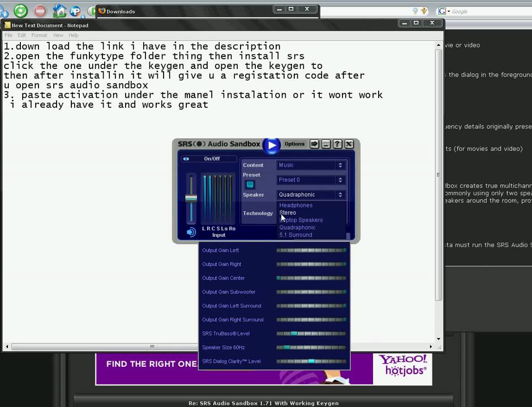532x407 pixels.
Task: Select Quadraphonic in the speaker list
Action: pyautogui.click(x=297, y=228)
